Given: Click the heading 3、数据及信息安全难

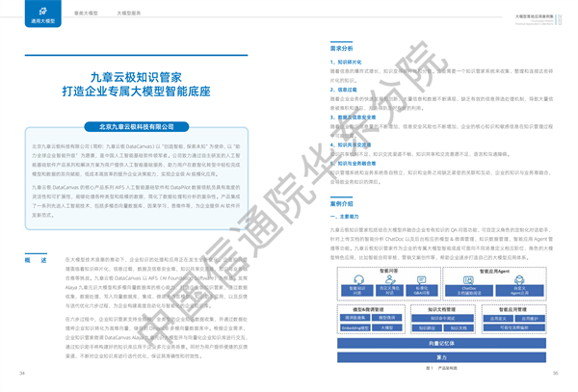Looking at the screenshot, I should [353, 118].
